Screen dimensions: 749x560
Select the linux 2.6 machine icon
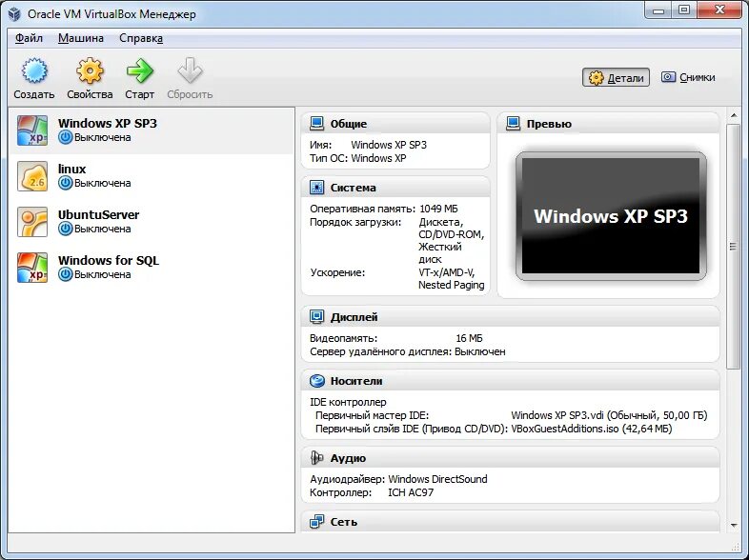click(x=32, y=176)
